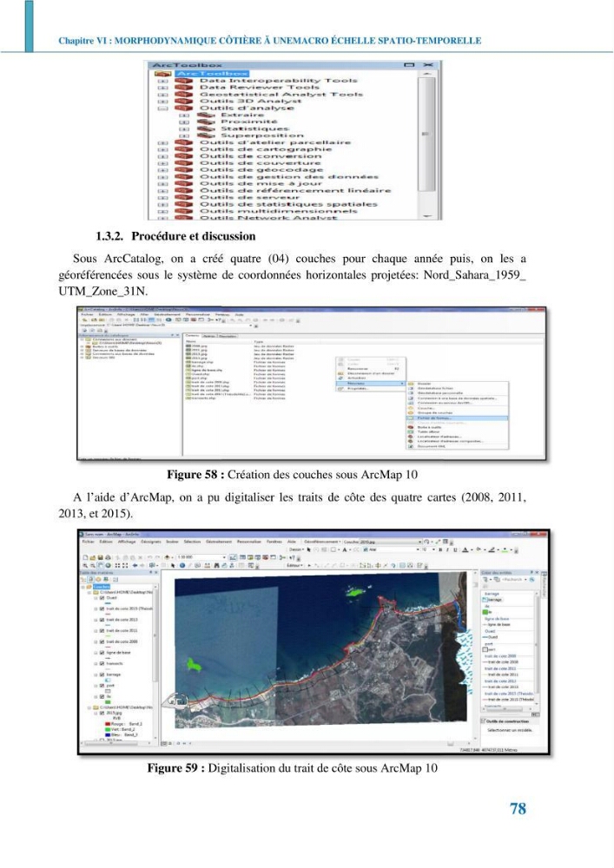The image size is (614, 868).
Task: Open the Géoréférencement dropdown menu
Action: (322, 542)
